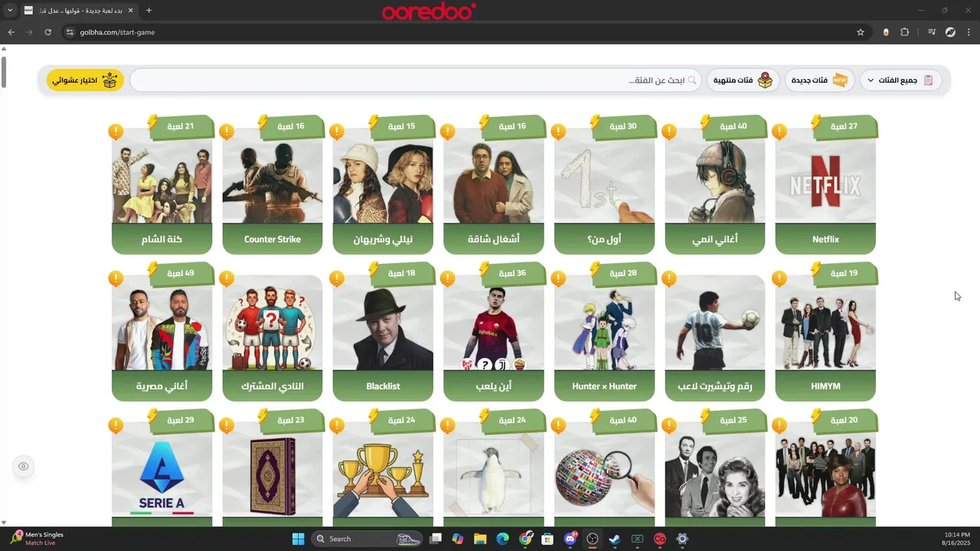
Task: Click the info icon on أول من؟ card
Action: click(558, 132)
